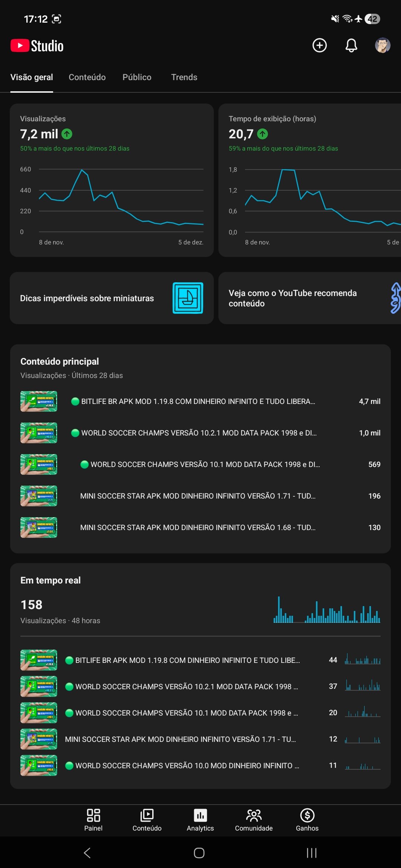Tap thumbnail of BITLIFE video in Conteúdo principal

(39, 401)
